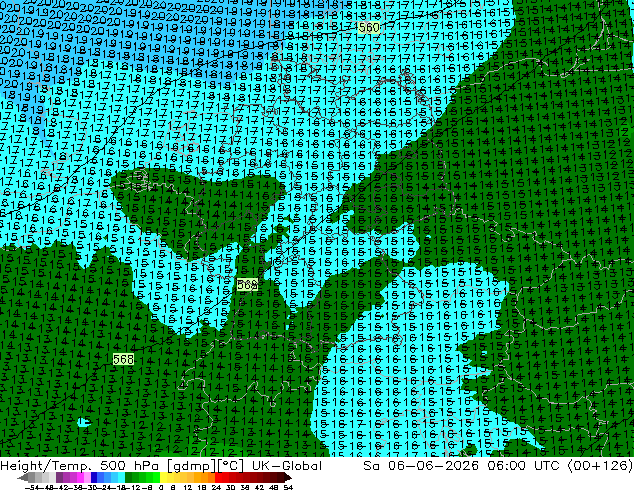Select the dark blue swatch in the legend
The height and width of the screenshot is (490, 634).
(x=94, y=478)
